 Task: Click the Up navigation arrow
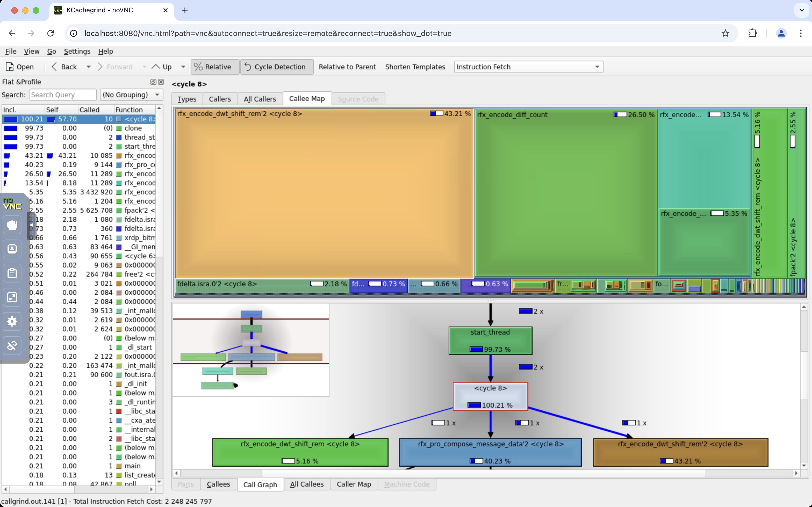(x=161, y=67)
